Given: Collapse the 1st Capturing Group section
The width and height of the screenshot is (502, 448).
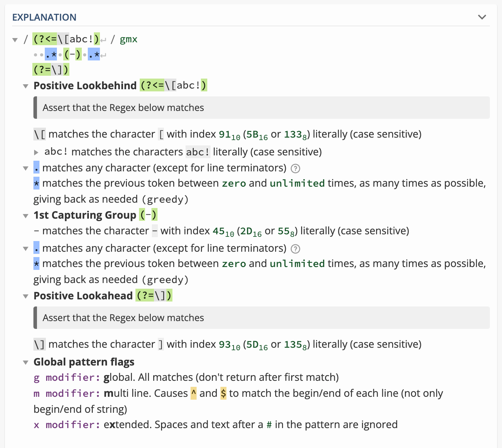Looking at the screenshot, I should pyautogui.click(x=26, y=216).
